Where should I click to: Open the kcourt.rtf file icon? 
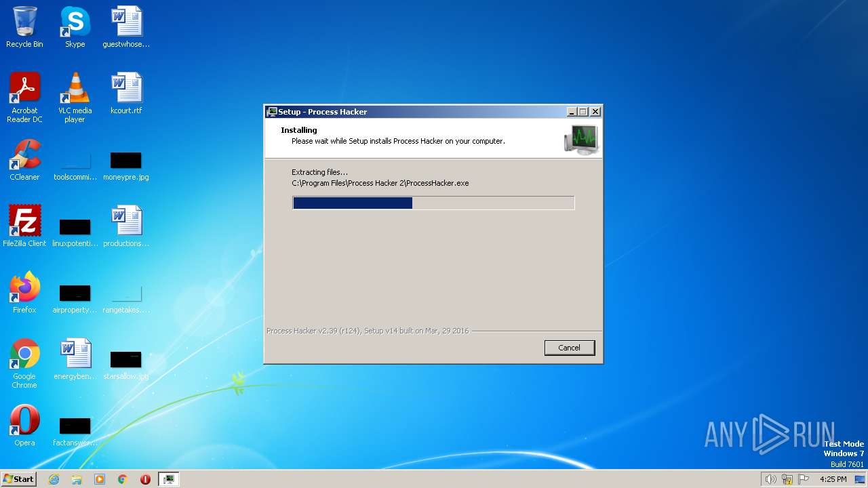pos(126,94)
